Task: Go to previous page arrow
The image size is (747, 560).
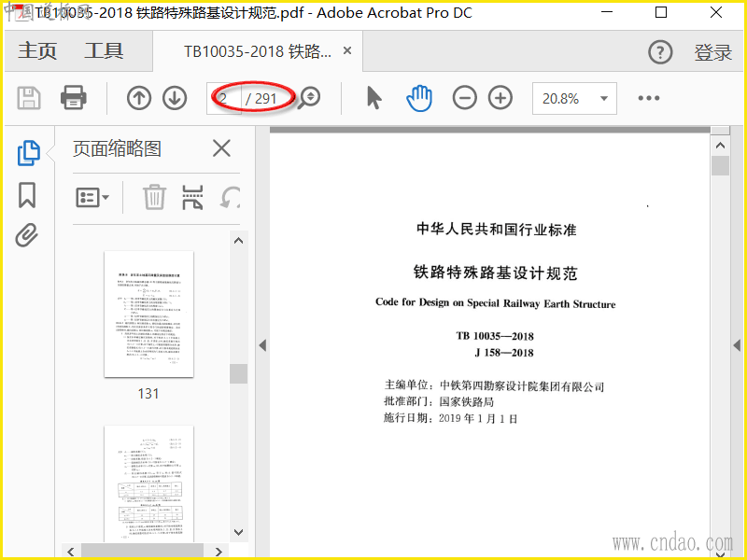Action: 139,98
